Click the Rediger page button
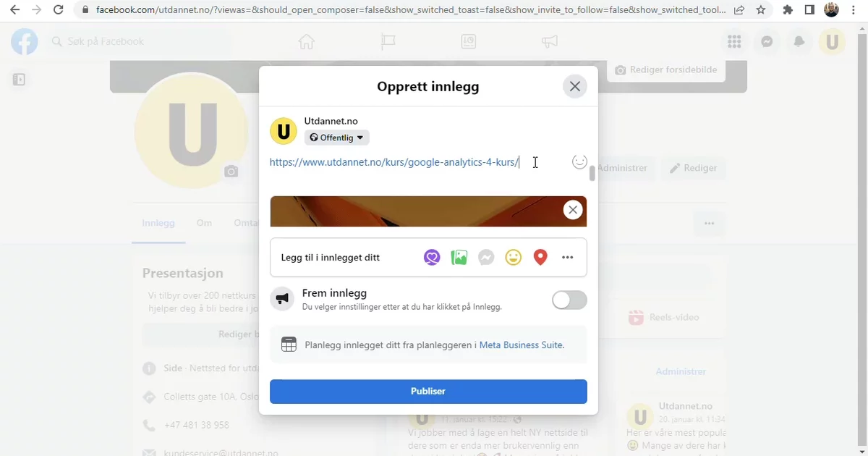The height and width of the screenshot is (456, 868). tap(693, 168)
